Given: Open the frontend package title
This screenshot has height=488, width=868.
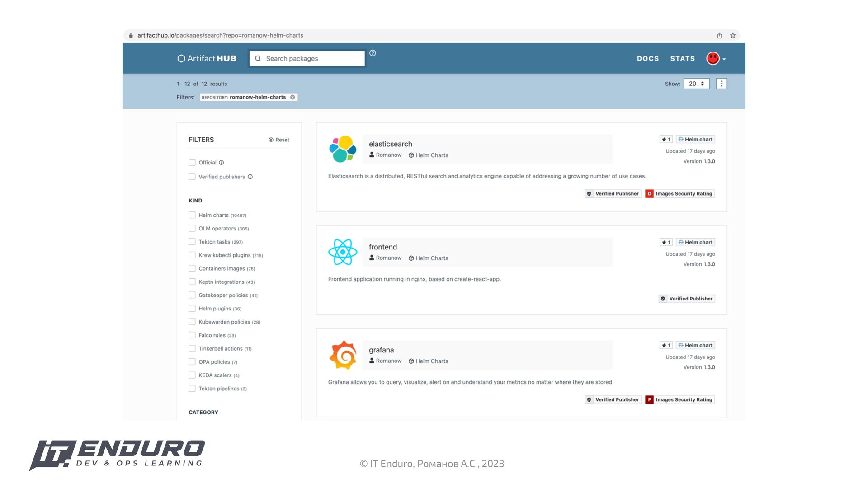Looking at the screenshot, I should [x=382, y=247].
